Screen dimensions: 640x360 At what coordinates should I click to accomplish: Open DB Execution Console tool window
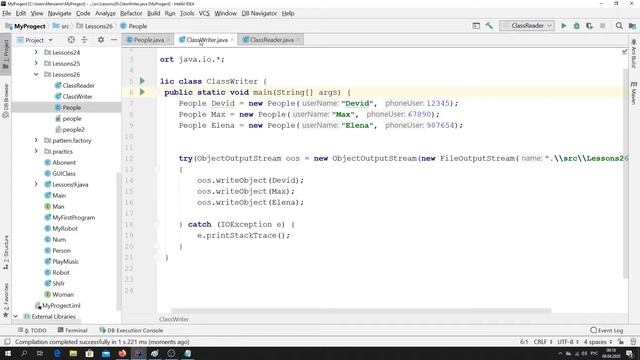[x=131, y=330]
